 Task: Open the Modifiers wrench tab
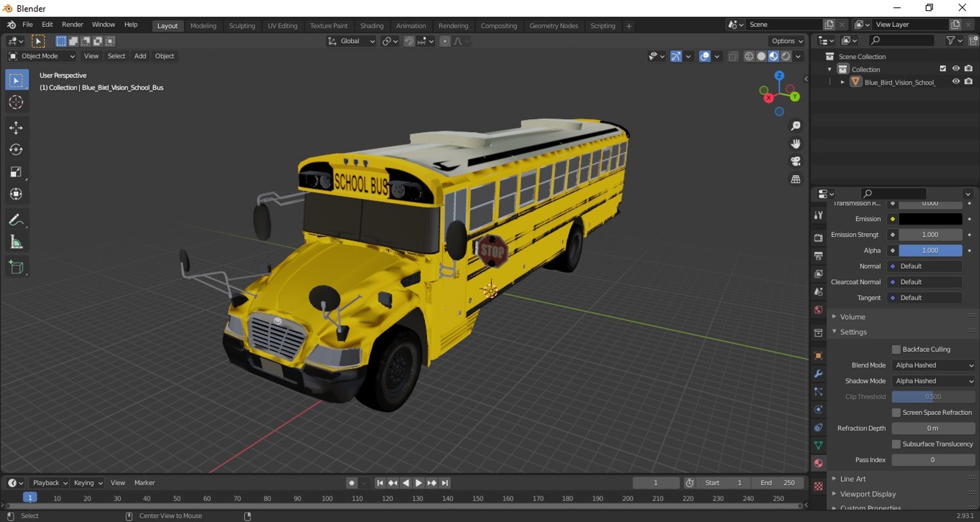(818, 374)
